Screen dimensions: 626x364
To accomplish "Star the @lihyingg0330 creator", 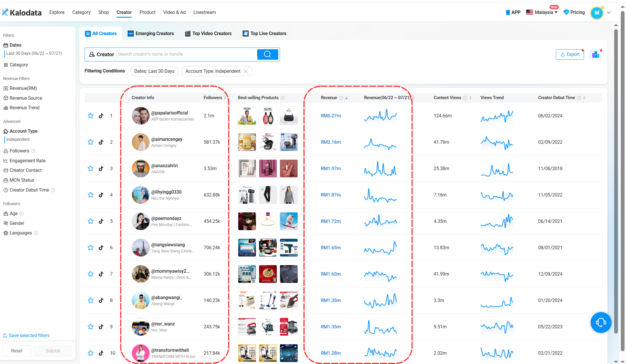I will 90,195.
